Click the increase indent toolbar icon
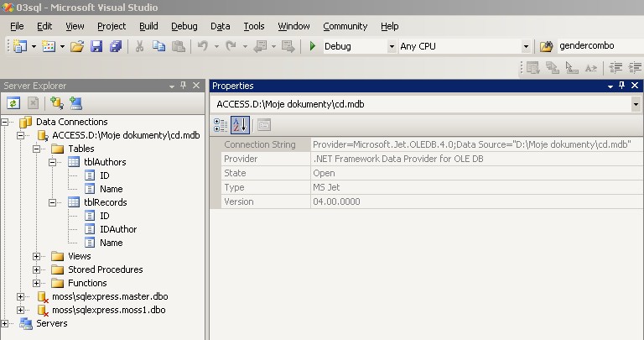Viewport: 644px width, 340px height. pos(635,68)
